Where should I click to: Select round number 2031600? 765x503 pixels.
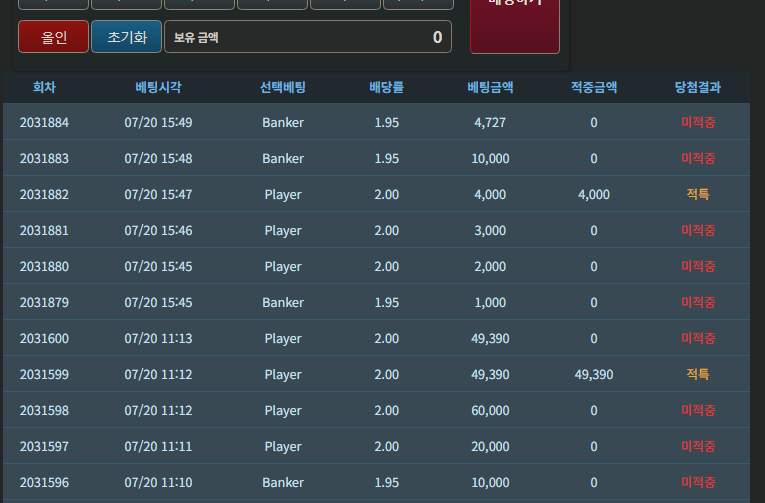pyautogui.click(x=44, y=339)
